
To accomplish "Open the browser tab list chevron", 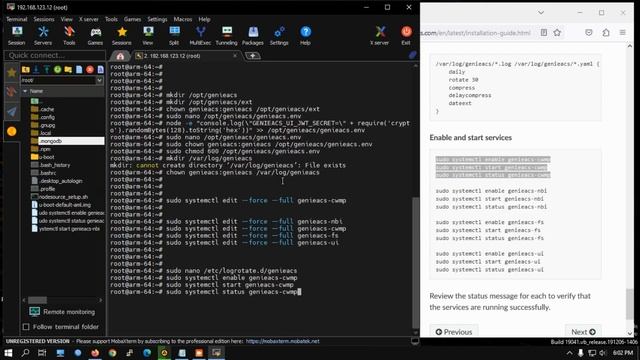I will [x=541, y=13].
